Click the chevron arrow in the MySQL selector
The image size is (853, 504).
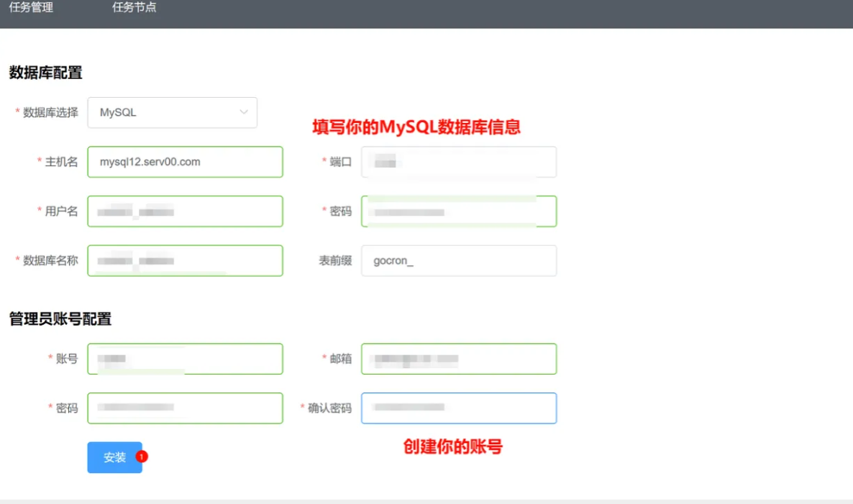(244, 113)
